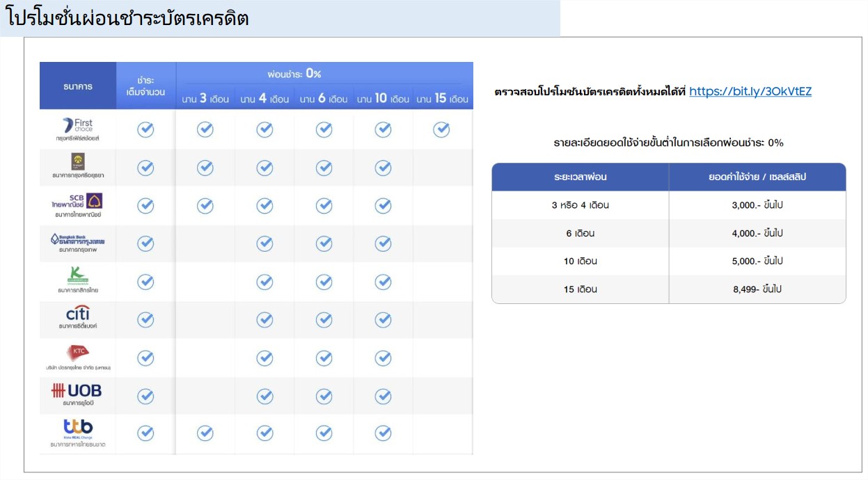Click the ผ่อนชำระ 0% header
This screenshot has width=868, height=480.
[294, 74]
